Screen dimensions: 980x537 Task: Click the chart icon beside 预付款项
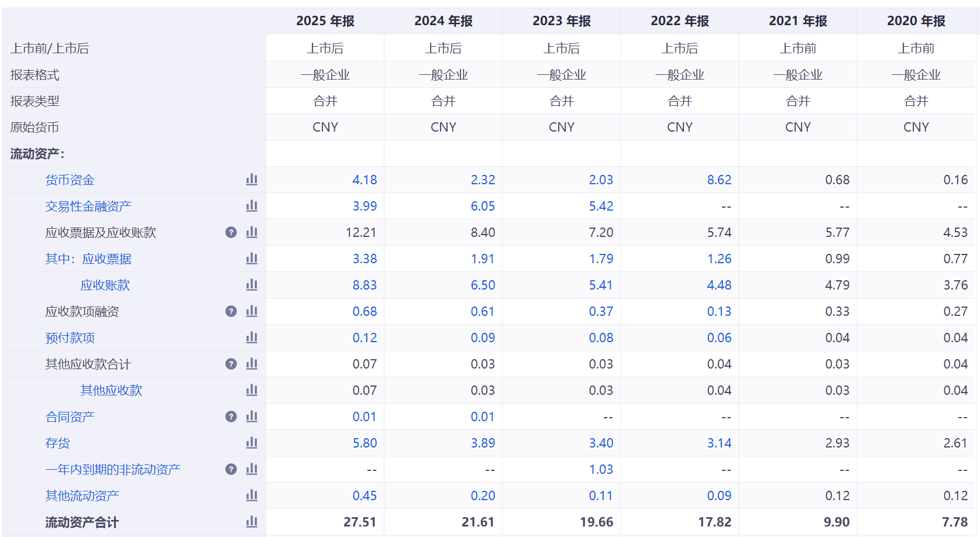(252, 338)
